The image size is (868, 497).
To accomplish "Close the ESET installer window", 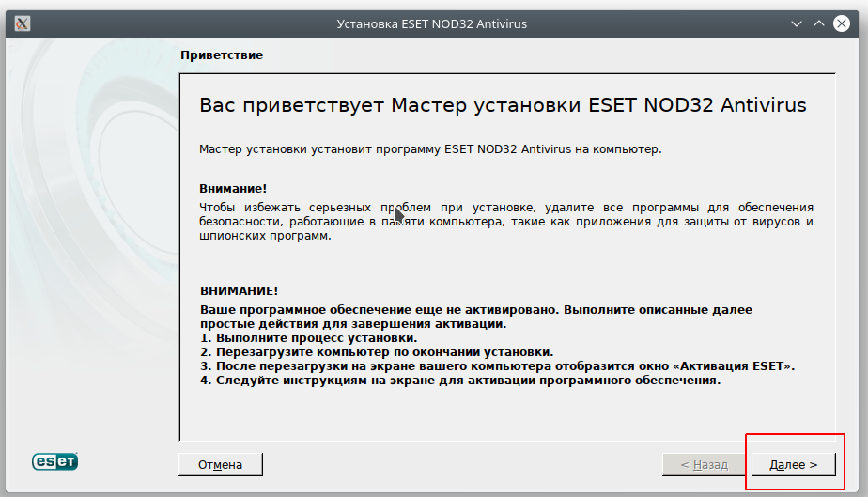I will point(843,23).
